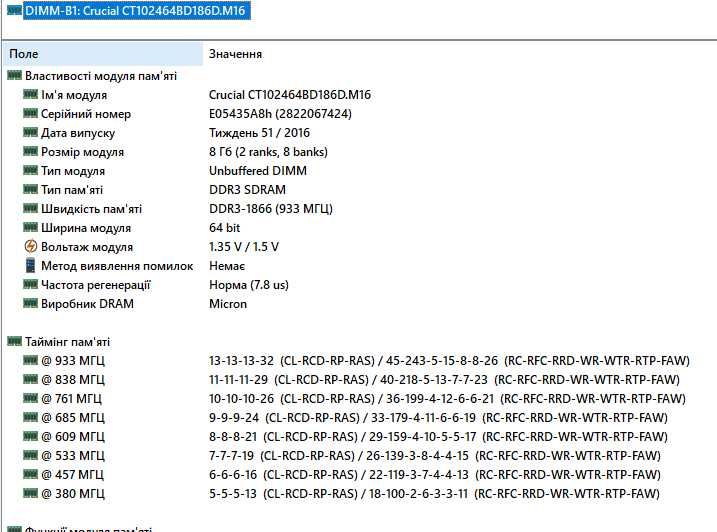Select the Таймінг пам'яті group row

[67, 342]
